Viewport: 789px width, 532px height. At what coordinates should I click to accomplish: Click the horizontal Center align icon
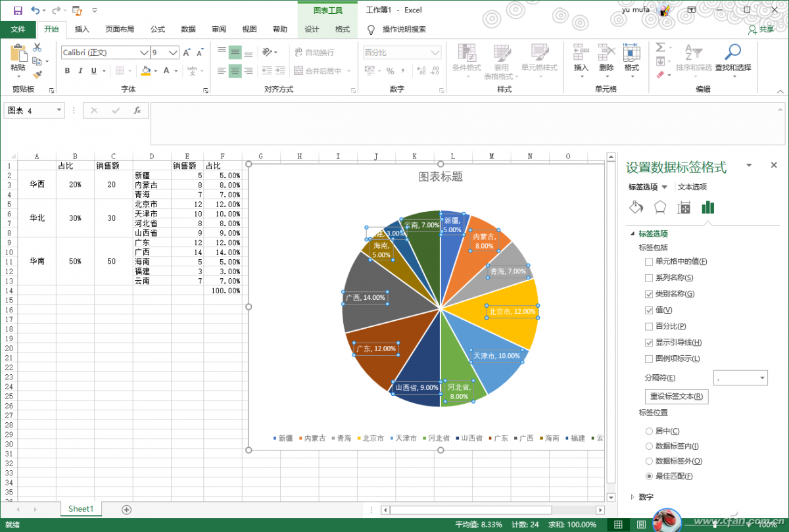click(235, 71)
